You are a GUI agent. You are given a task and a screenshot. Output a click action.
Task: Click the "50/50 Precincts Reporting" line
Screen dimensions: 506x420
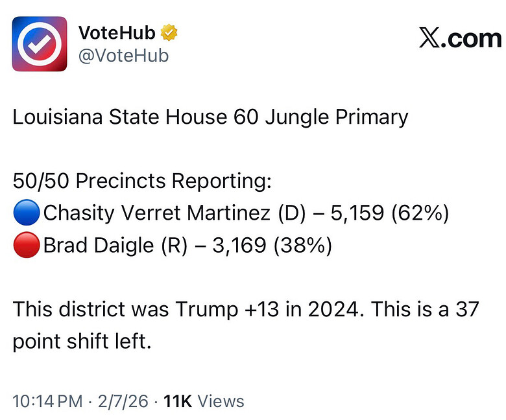141,181
